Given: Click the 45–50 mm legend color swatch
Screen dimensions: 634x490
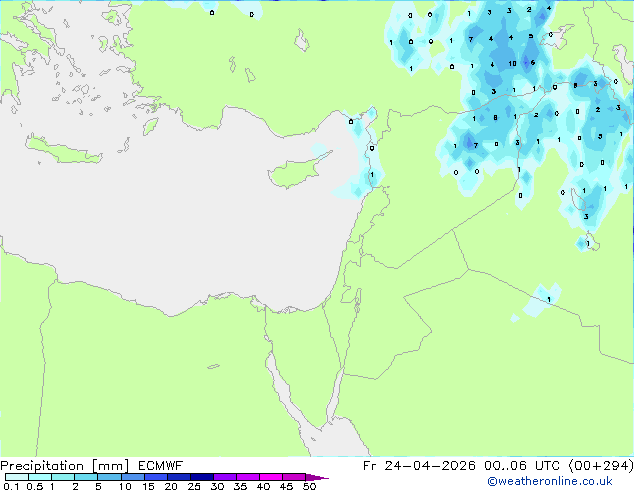Looking at the screenshot, I should [294, 477].
